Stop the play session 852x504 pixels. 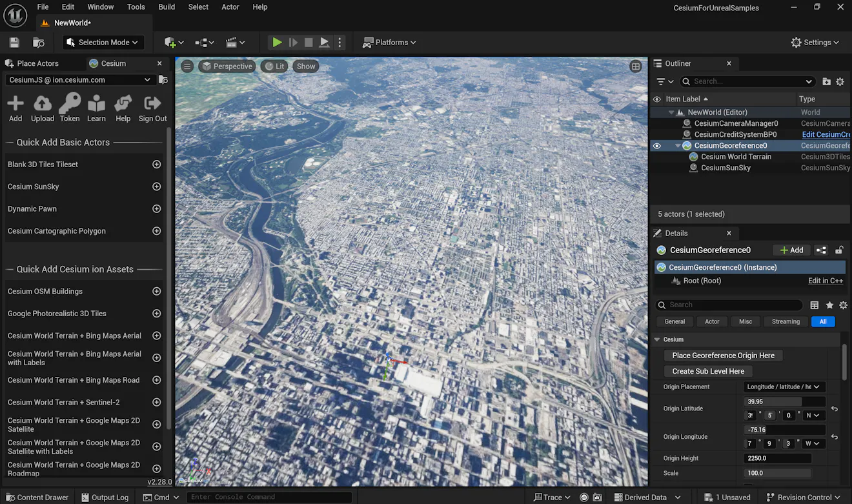309,43
